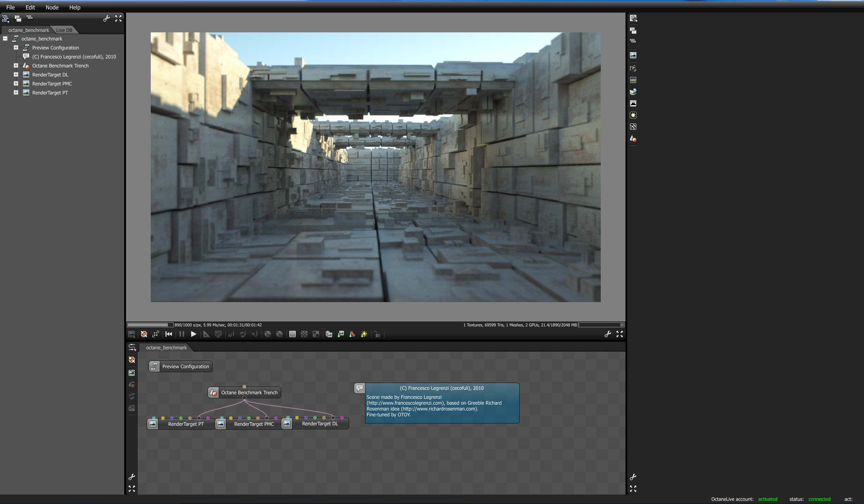The image size is (864, 504).
Task: Toggle the alpha checkerboard background icon
Action: coord(304,334)
